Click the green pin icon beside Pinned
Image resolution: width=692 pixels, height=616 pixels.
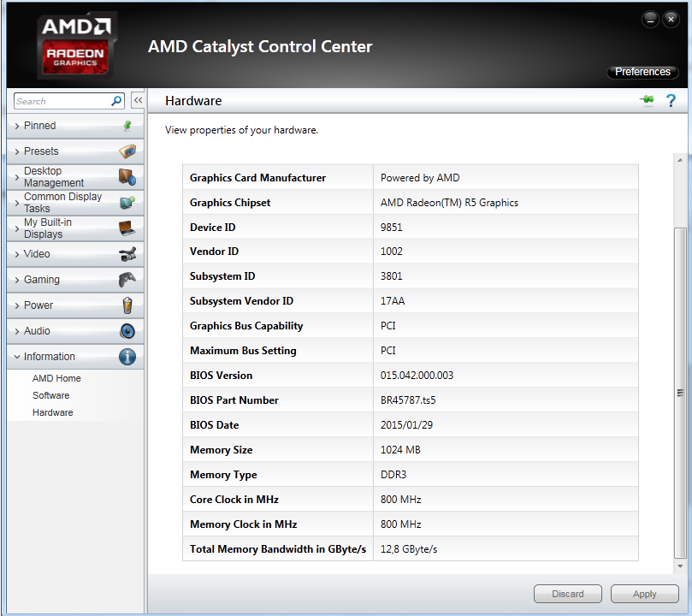pyautogui.click(x=127, y=126)
